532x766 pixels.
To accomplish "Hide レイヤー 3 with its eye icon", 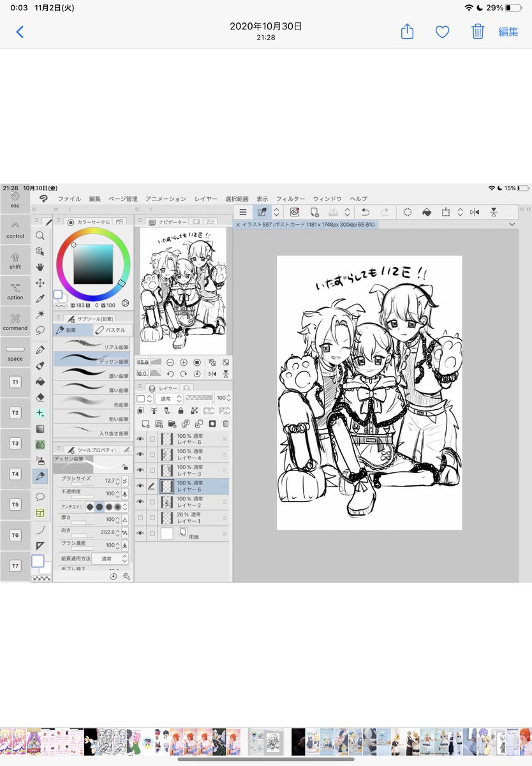I will click(140, 470).
